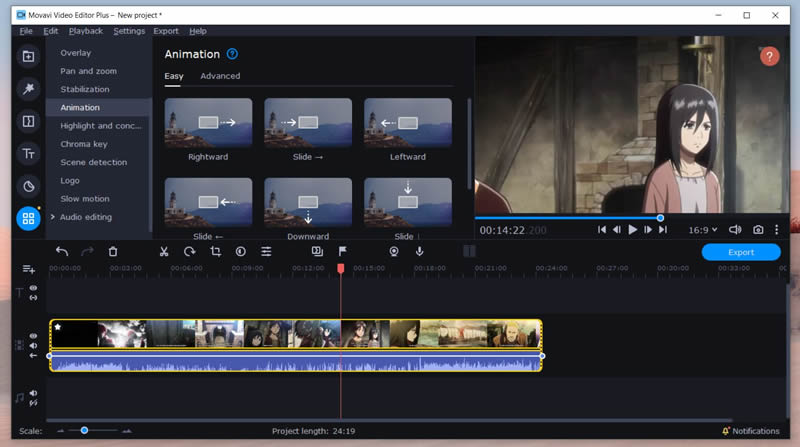Skip to previous clip
Image resolution: width=800 pixels, height=447 pixels.
602,230
